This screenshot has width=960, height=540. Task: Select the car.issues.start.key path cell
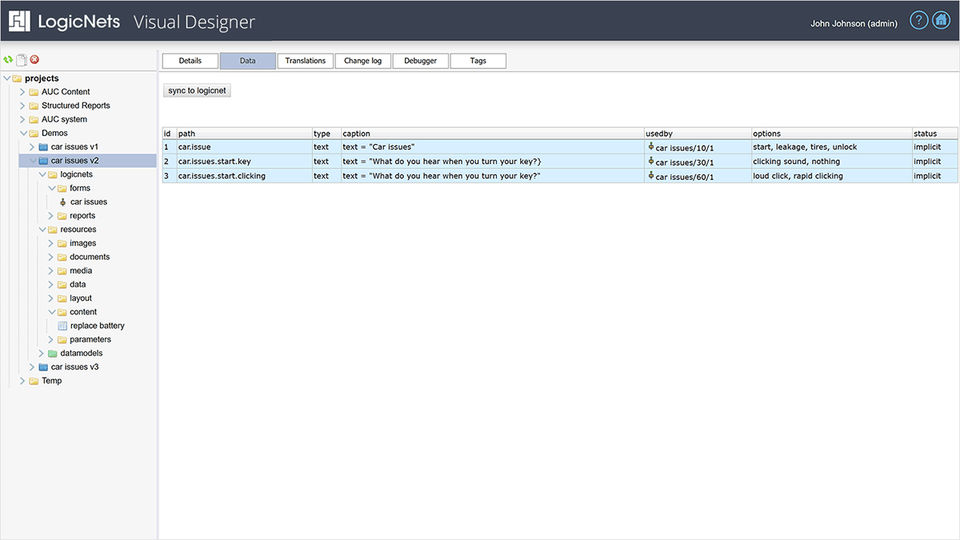click(x=244, y=162)
